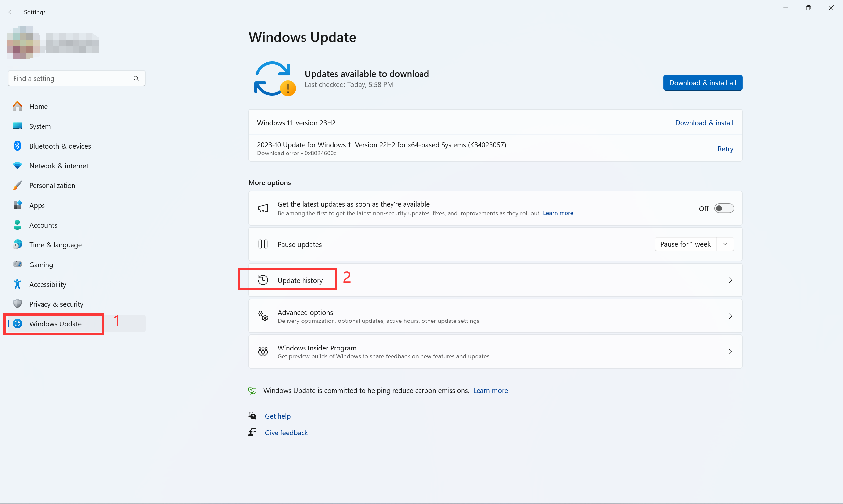The width and height of the screenshot is (843, 504).
Task: Click the Home house icon
Action: coord(17,106)
